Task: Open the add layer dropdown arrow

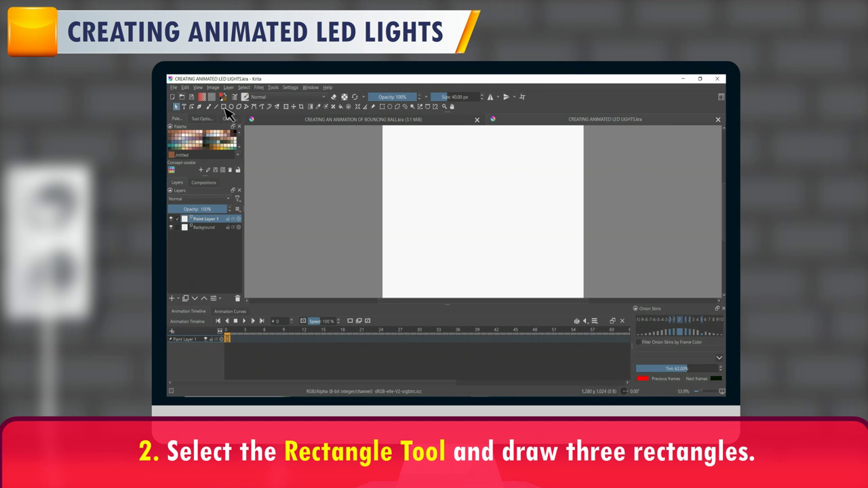Action: 178,298
